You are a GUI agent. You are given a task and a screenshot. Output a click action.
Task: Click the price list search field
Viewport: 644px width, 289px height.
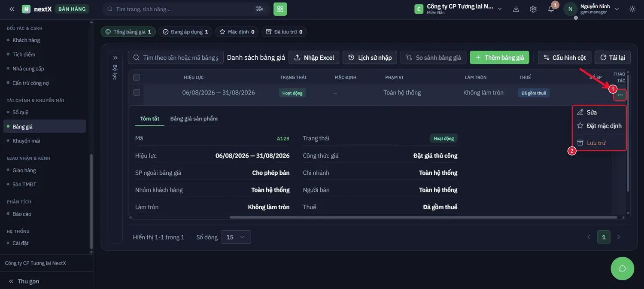(x=176, y=58)
